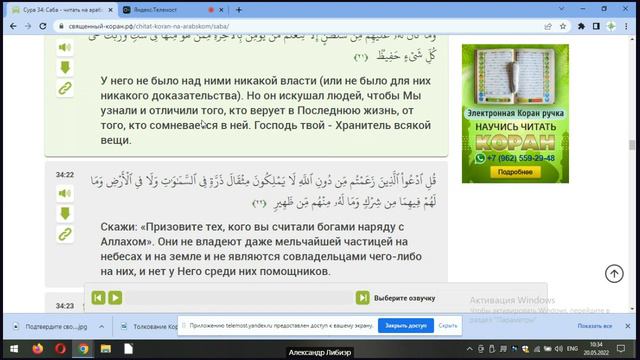Start playback in the audio player
This screenshot has height=360, width=640.
115,298
